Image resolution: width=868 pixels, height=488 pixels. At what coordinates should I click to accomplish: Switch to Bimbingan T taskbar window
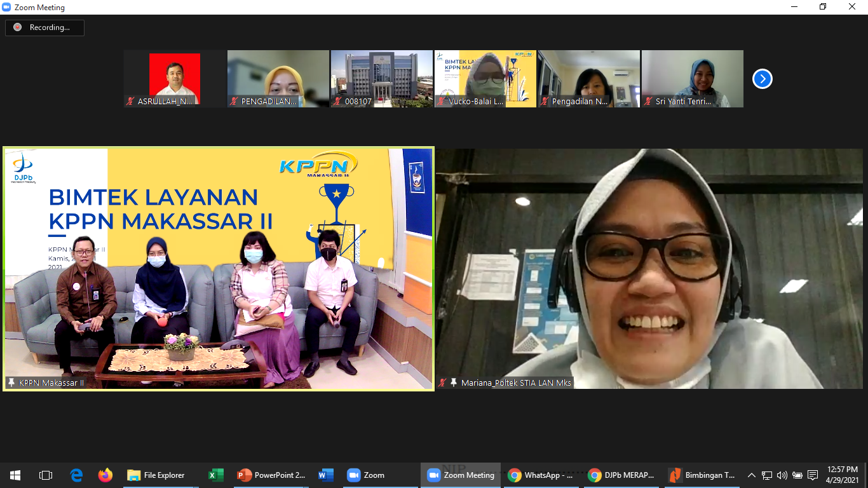coord(702,475)
